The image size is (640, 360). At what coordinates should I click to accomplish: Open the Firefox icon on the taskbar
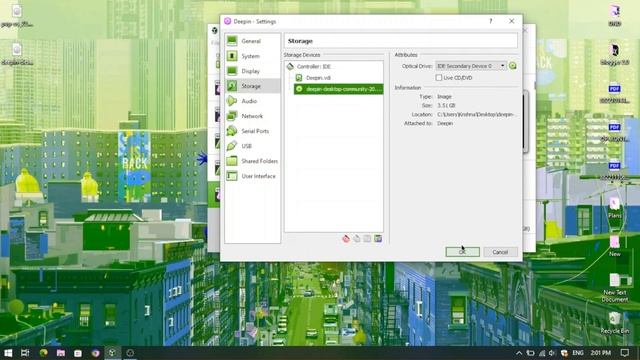(96, 353)
